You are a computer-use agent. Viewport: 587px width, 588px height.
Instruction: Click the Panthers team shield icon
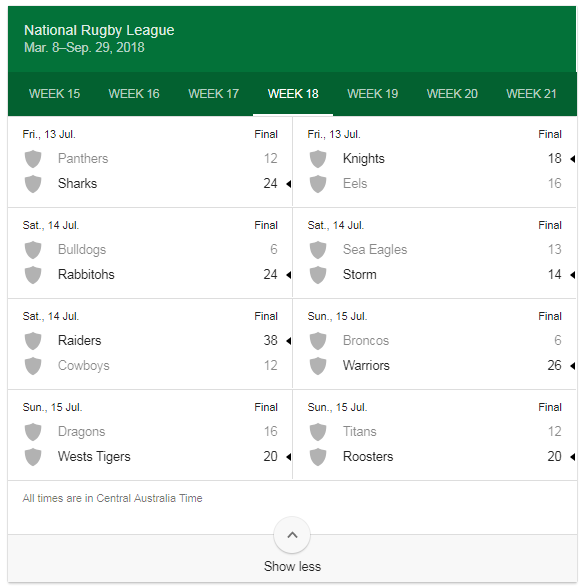(x=33, y=159)
